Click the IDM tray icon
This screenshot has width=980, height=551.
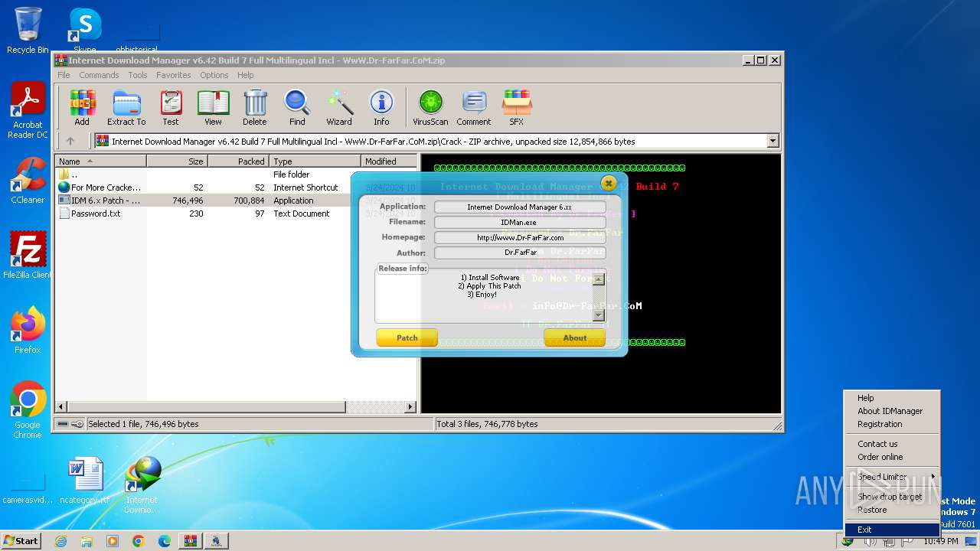point(848,541)
